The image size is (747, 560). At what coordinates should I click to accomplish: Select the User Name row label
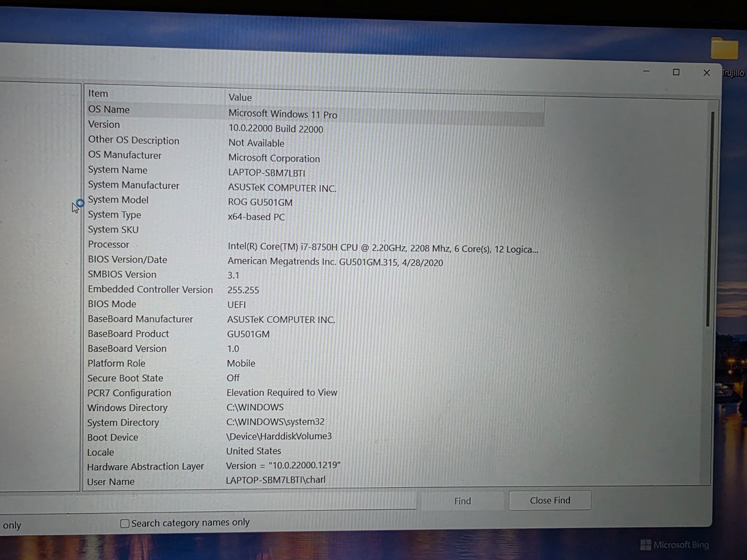tap(111, 482)
